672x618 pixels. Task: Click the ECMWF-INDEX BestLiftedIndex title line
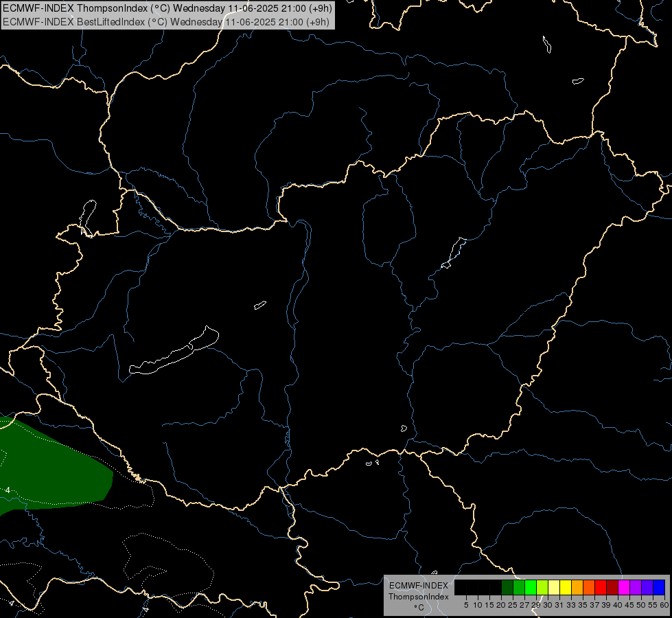point(166,22)
